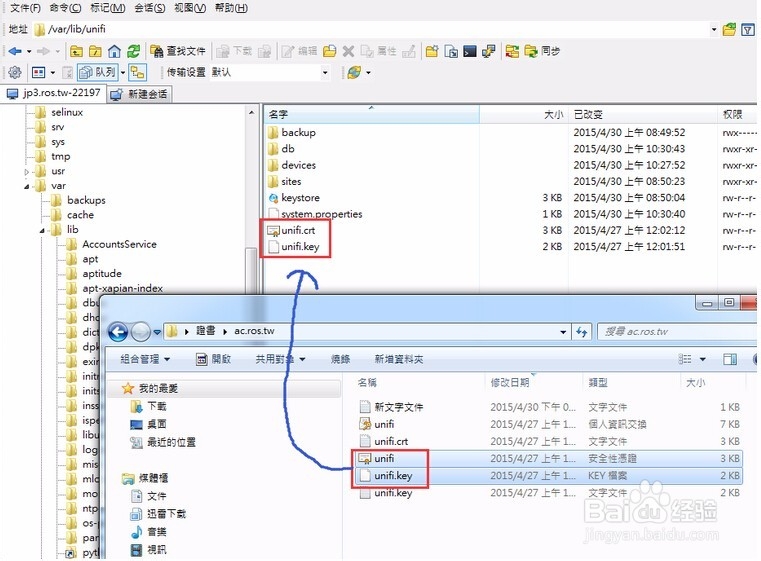Screen dimensions: 761x561
Task: Collapse the var folder in tree
Action: click(27, 186)
